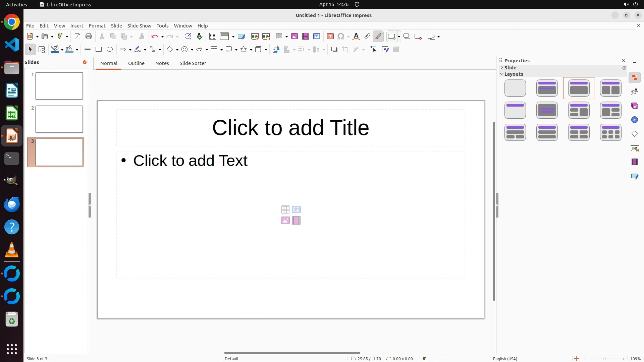Toggle Display Grid in toolbar

(x=213, y=37)
